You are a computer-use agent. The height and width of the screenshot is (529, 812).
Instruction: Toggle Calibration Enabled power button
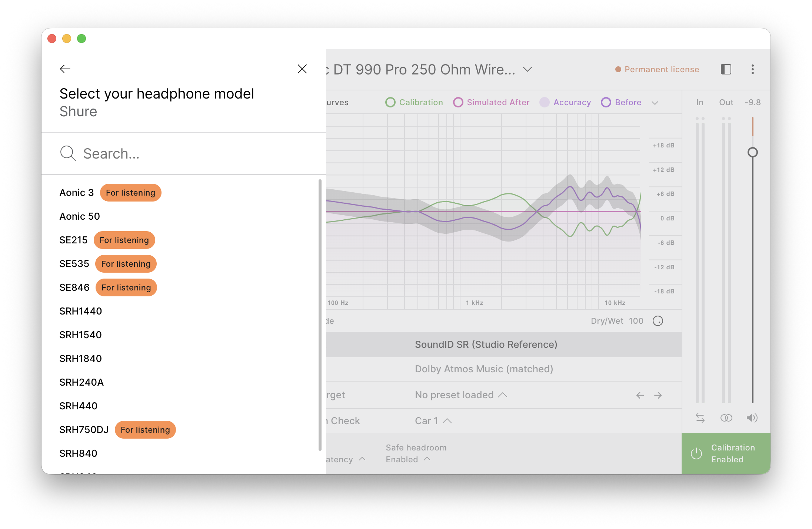(726, 453)
